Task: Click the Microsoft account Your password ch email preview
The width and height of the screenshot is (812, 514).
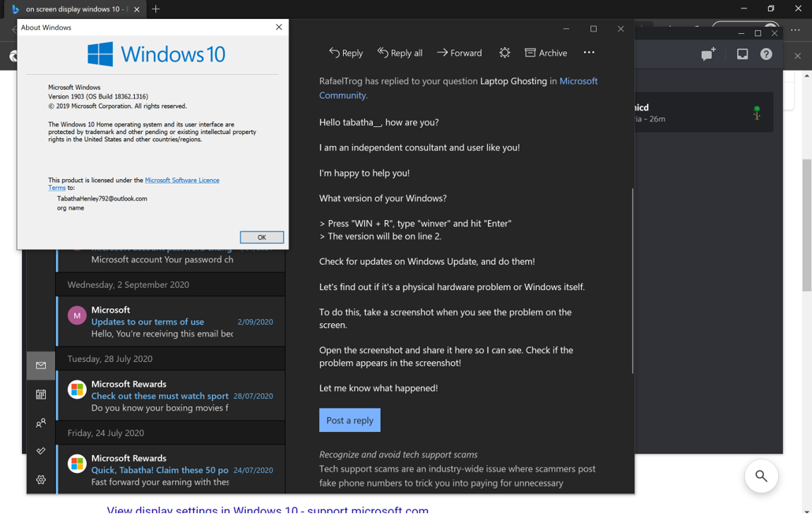Action: (162, 259)
